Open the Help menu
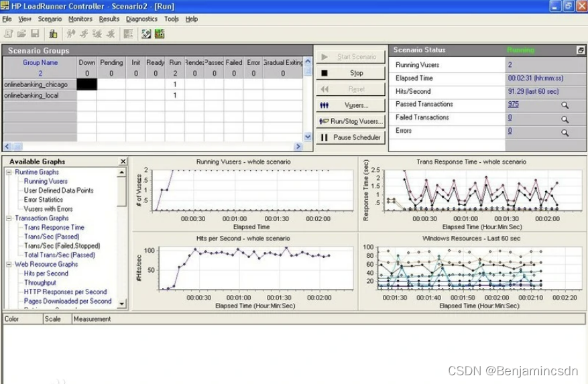 [x=192, y=19]
